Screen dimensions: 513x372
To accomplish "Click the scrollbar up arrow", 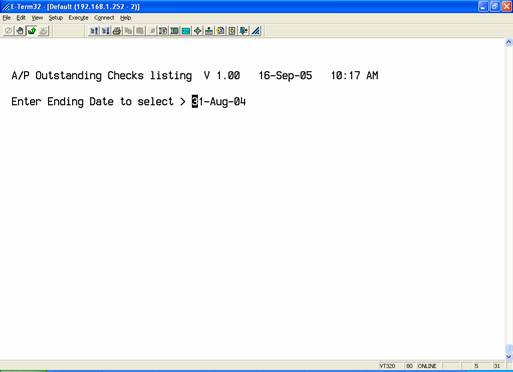I will click(x=509, y=42).
